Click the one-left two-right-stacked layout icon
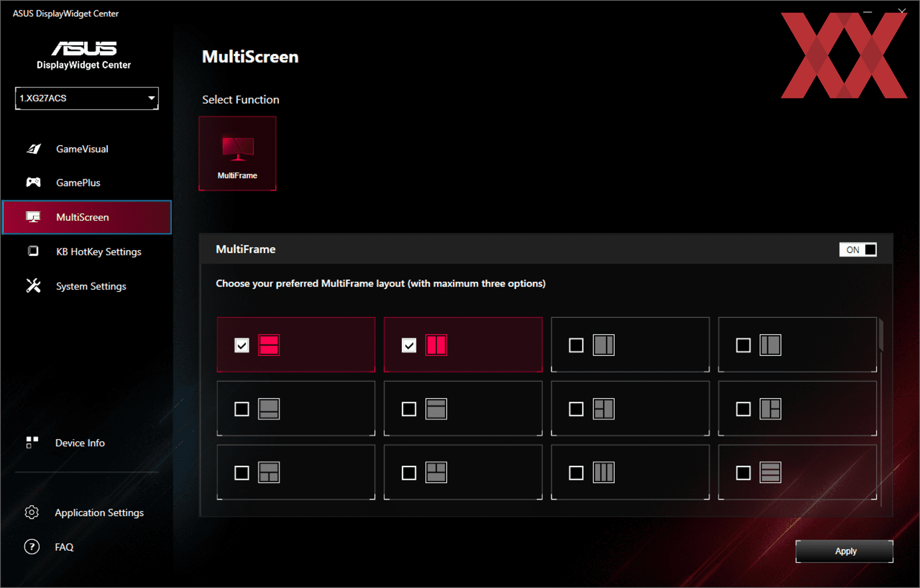Image resolution: width=920 pixels, height=588 pixels. coord(770,409)
